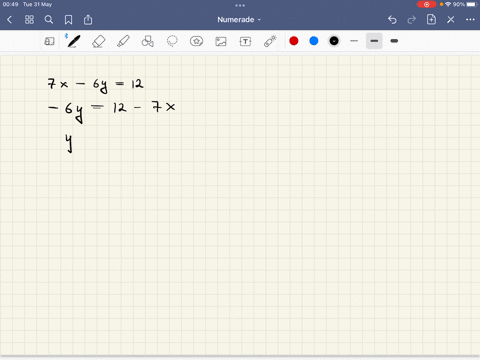This screenshot has width=480, height=360.
Task: Tap the handwritten −6y = 12 − 7x line
Action: pyautogui.click(x=111, y=112)
